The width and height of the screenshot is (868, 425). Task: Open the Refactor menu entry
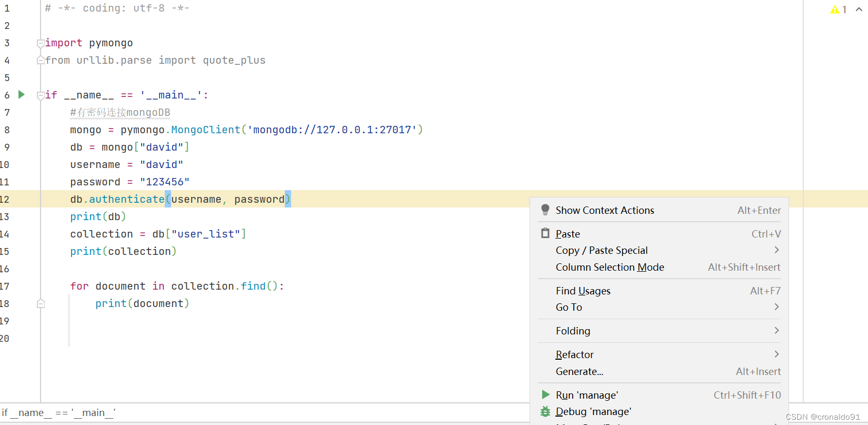click(x=659, y=354)
